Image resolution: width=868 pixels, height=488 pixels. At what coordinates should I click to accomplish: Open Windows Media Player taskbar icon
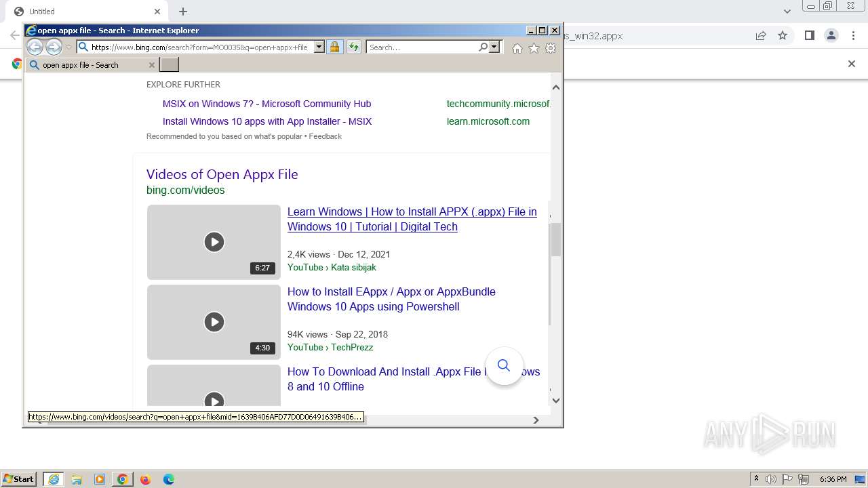pos(100,479)
